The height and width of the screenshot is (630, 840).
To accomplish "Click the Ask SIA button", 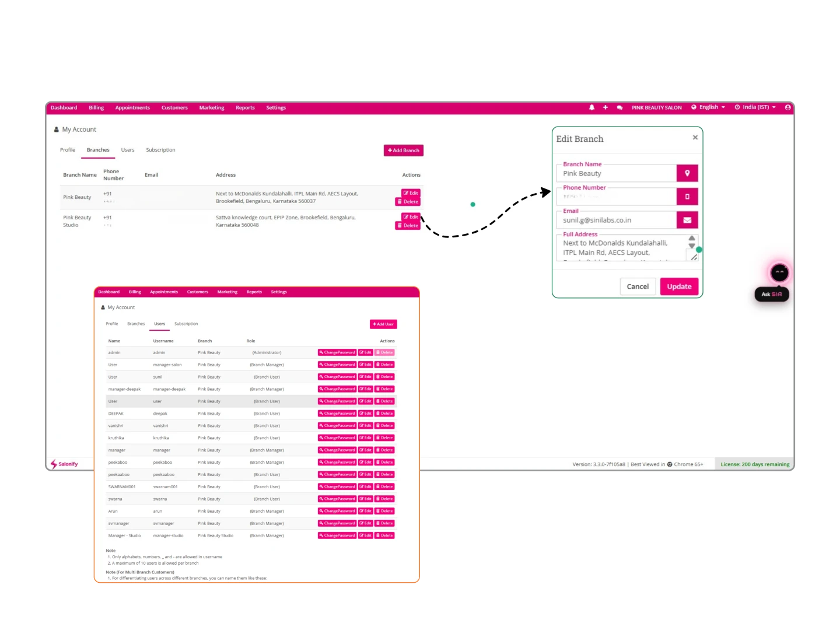I will [x=772, y=294].
